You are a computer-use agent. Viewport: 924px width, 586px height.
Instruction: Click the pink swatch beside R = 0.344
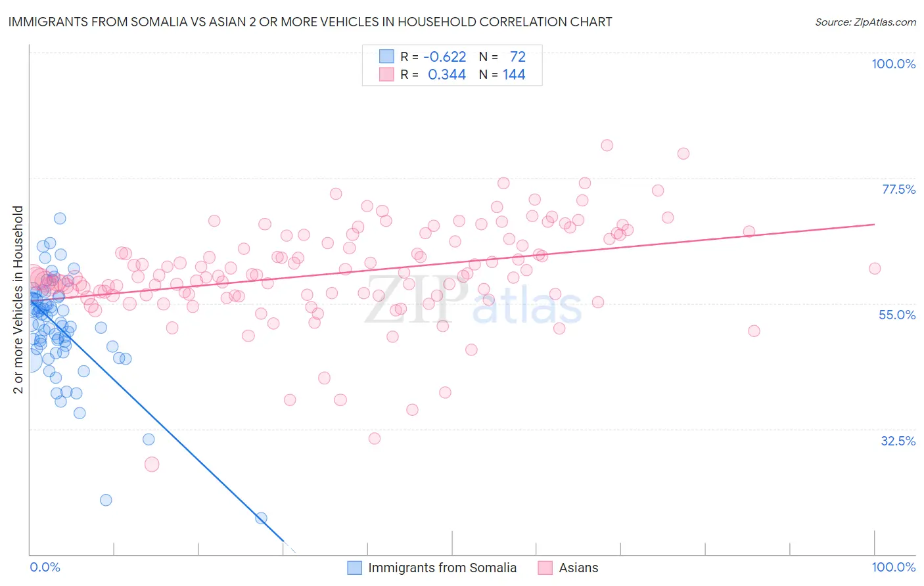[x=386, y=74]
